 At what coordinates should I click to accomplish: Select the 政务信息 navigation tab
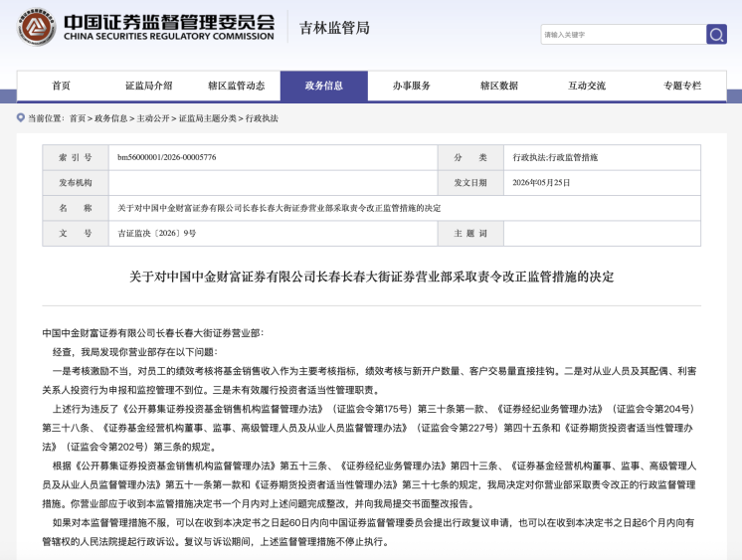[x=324, y=86]
